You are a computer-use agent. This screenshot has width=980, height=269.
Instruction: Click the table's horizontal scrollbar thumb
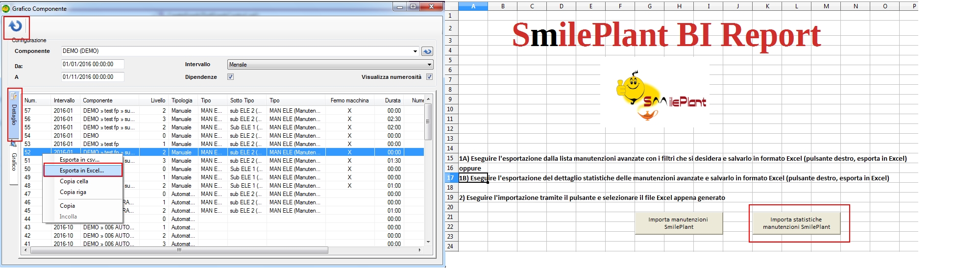pyautogui.click(x=179, y=250)
